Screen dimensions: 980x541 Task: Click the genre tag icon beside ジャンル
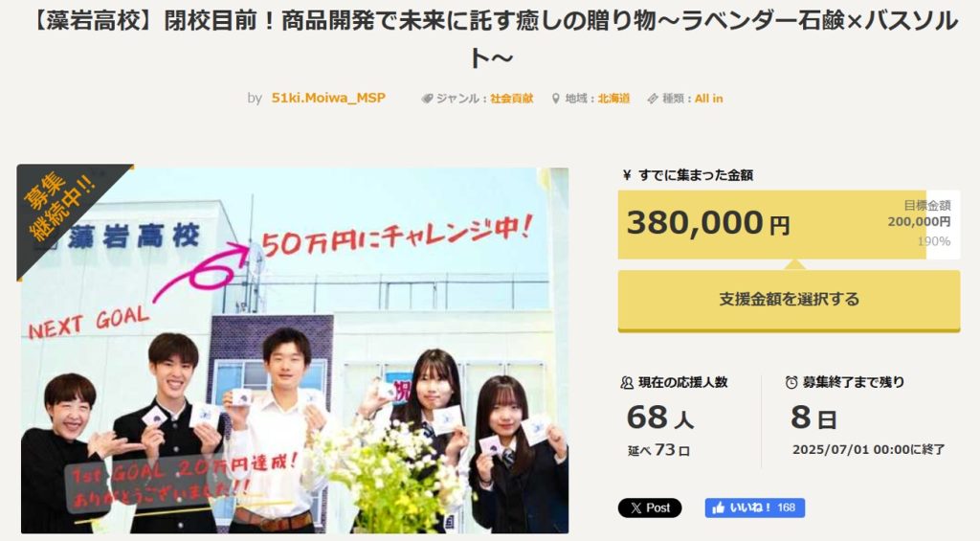pyautogui.click(x=428, y=99)
